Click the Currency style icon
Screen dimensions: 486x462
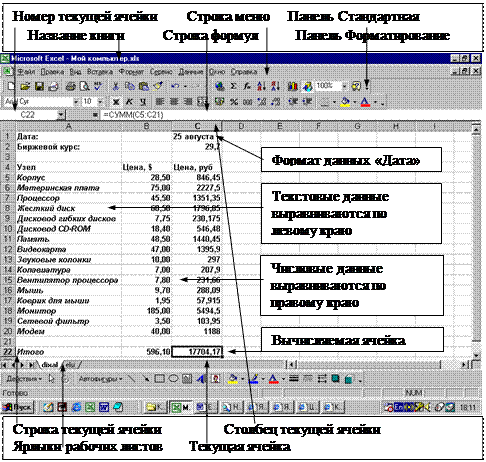(x=219, y=102)
